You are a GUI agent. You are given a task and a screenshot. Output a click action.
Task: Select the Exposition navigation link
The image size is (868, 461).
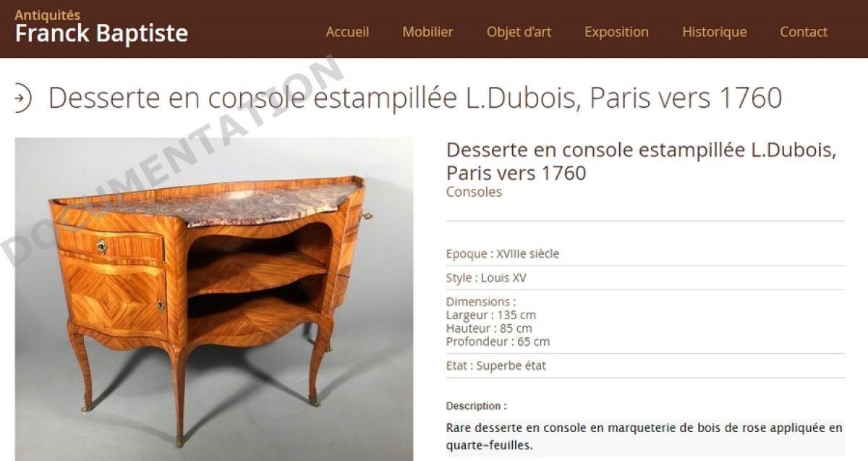coord(616,32)
